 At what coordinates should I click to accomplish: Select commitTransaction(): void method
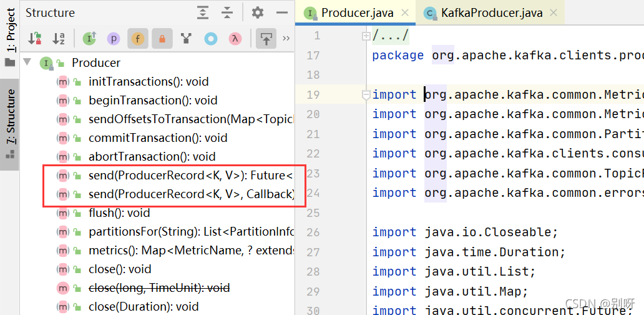pos(158,137)
